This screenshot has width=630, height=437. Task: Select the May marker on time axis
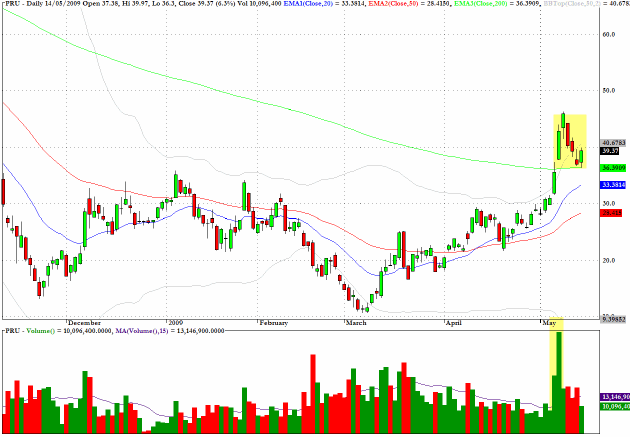click(549, 323)
